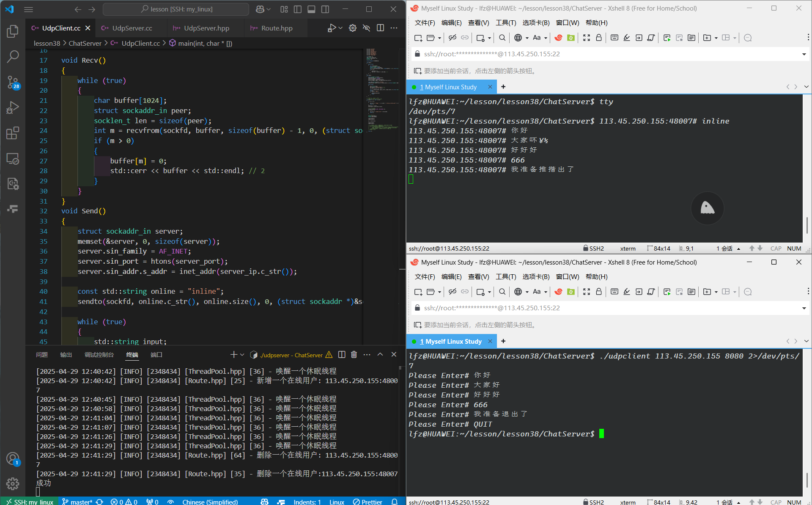This screenshot has height=505, width=812.
Task: Open Source Control view with 28 changes
Action: [x=13, y=82]
